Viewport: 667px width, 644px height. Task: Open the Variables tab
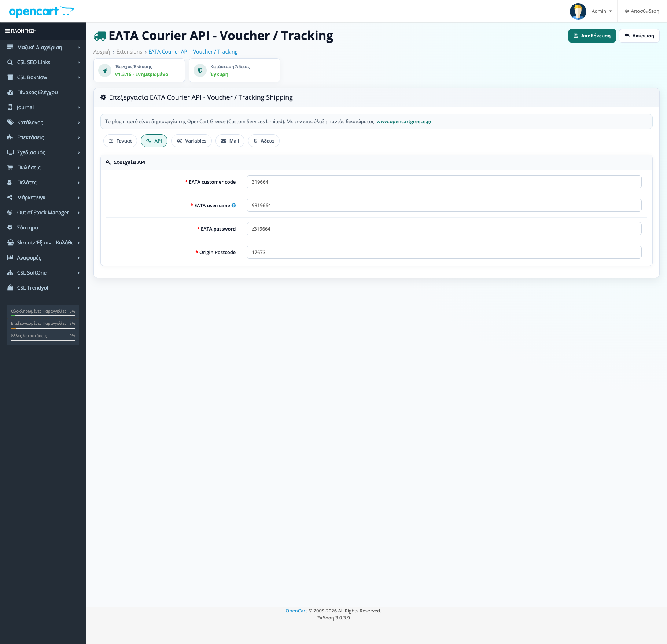click(x=191, y=141)
